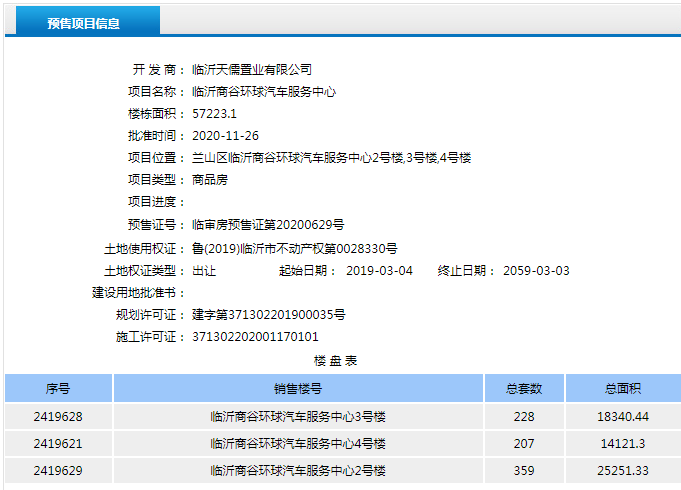681x490 pixels.
Task: Select serial number 2419621
Action: (x=58, y=444)
